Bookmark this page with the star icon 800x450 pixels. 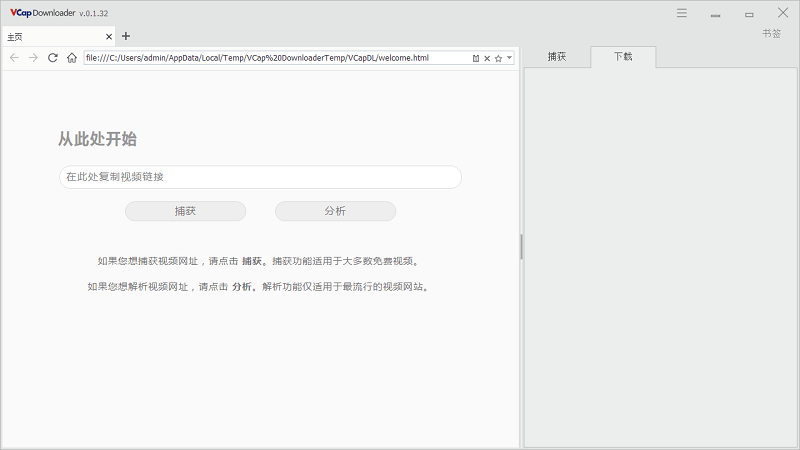tap(498, 58)
